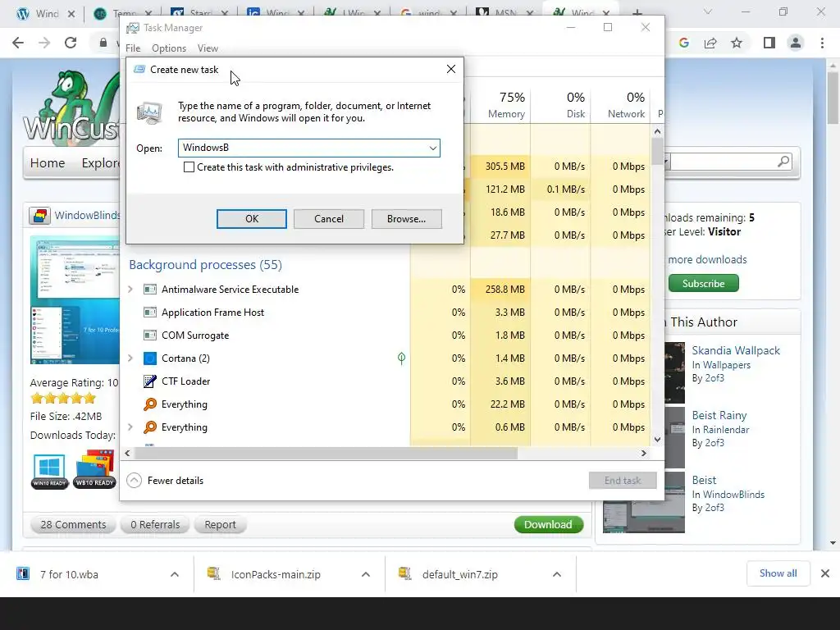The width and height of the screenshot is (840, 630).
Task: Open the Chrome tab search chevron
Action: click(x=708, y=11)
